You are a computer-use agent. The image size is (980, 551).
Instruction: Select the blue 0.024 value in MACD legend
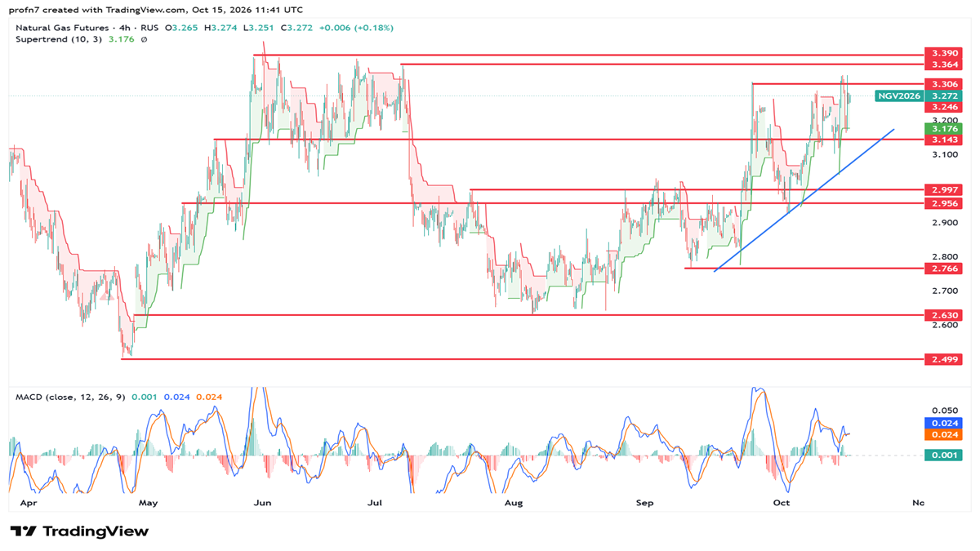[177, 398]
